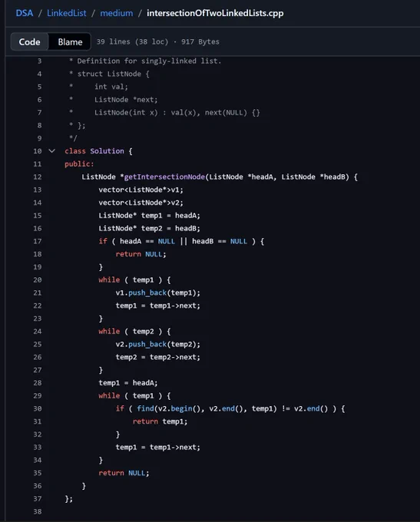Click 'ListNode* temp1 = headA;' line
This screenshot has height=522, width=420.
(x=149, y=216)
